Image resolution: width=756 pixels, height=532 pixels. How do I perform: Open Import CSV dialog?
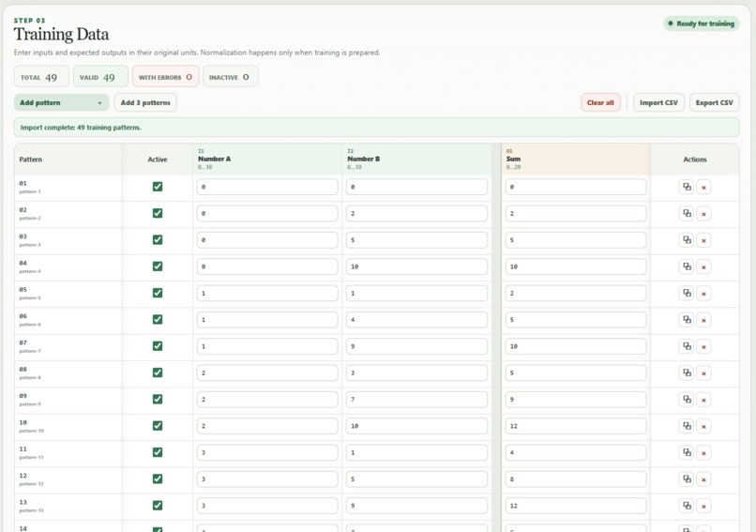click(x=658, y=102)
